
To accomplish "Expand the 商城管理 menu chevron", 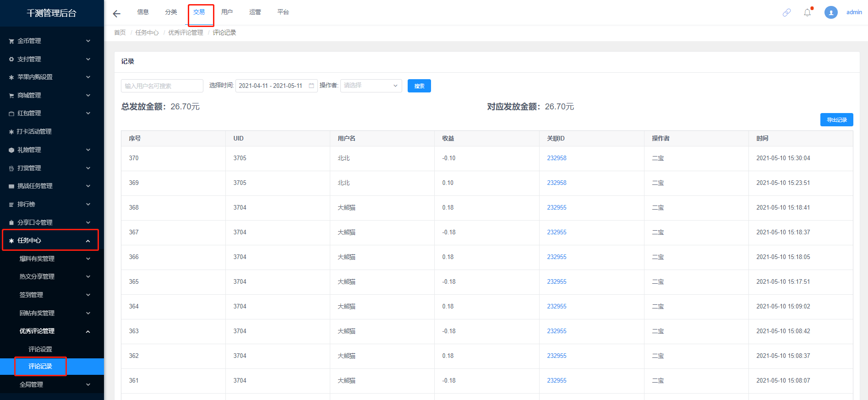I will 88,95.
